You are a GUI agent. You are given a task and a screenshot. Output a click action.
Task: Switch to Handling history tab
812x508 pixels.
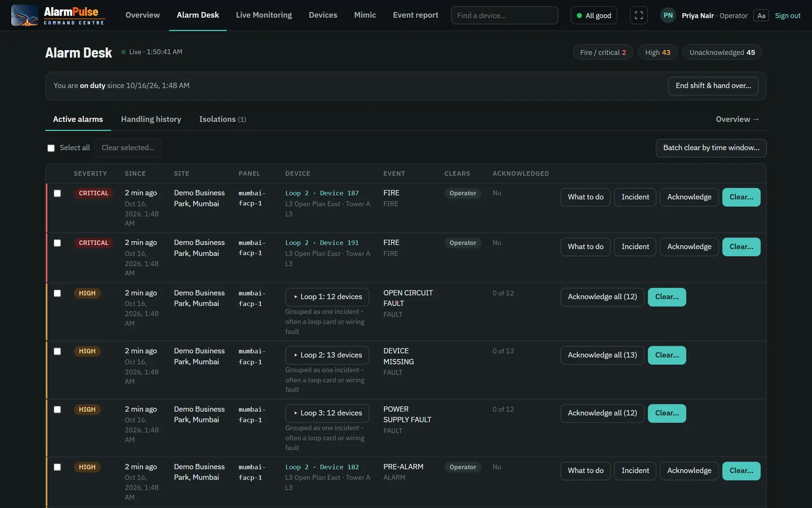pyautogui.click(x=151, y=119)
